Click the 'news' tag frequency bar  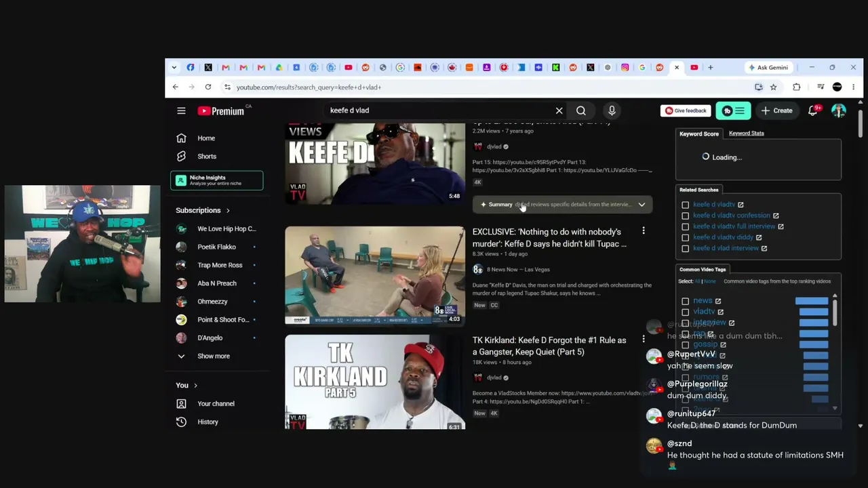pyautogui.click(x=812, y=301)
